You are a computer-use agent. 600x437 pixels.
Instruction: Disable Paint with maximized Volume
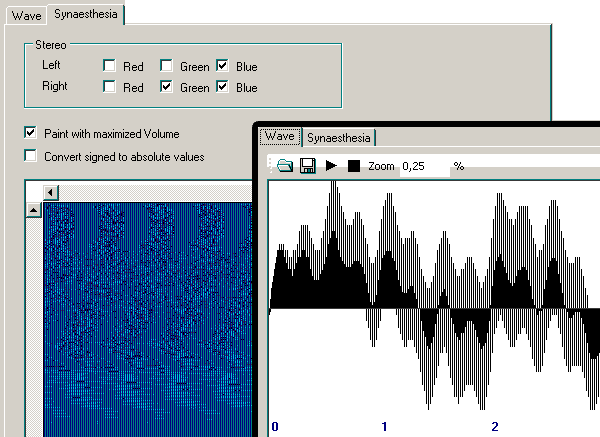[x=31, y=133]
